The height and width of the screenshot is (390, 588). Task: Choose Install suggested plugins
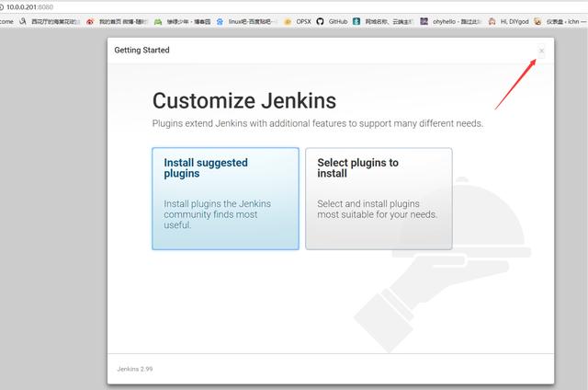225,199
